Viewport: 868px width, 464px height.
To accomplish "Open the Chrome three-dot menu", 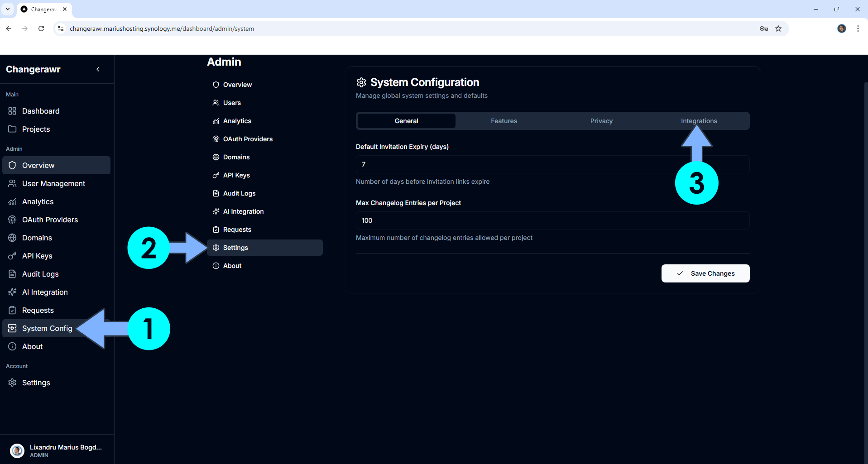I will tap(858, 29).
